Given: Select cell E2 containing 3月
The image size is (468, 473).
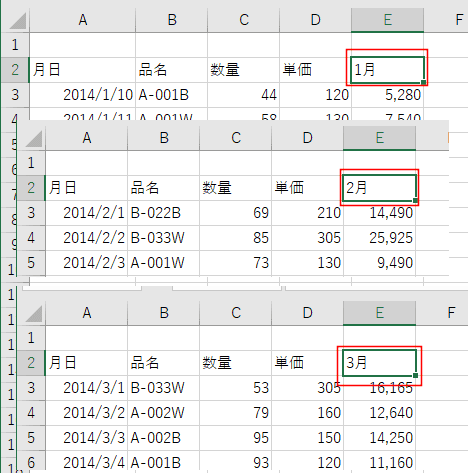Looking at the screenshot, I should [x=379, y=363].
